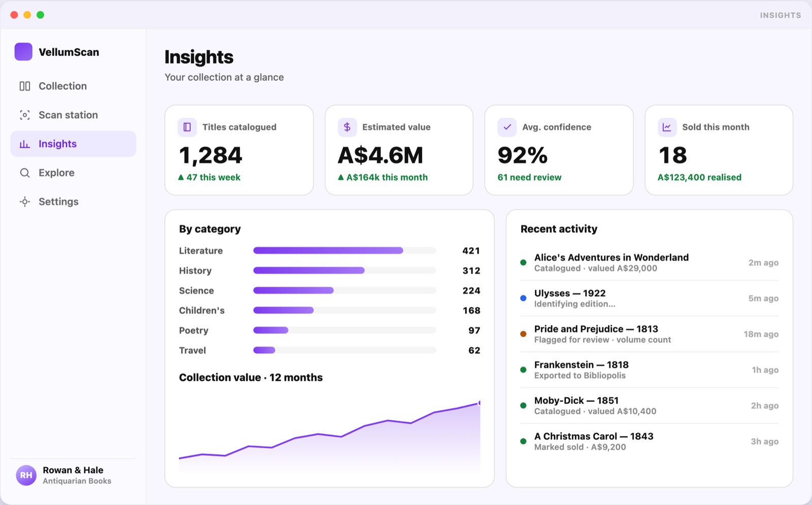
Task: Go to Scan station
Action: [73, 115]
